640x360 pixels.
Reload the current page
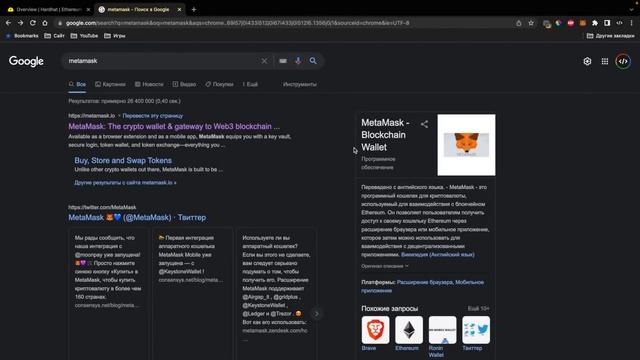[33, 23]
